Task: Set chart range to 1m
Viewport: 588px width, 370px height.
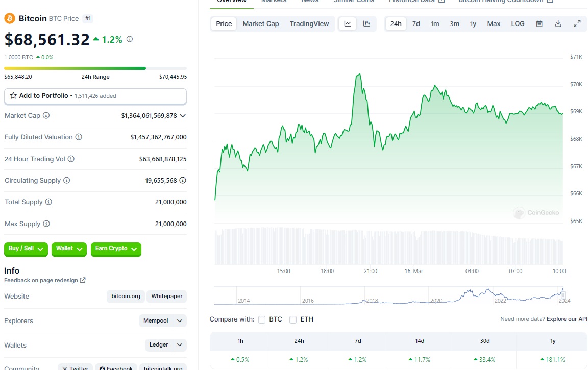Action: (435, 23)
